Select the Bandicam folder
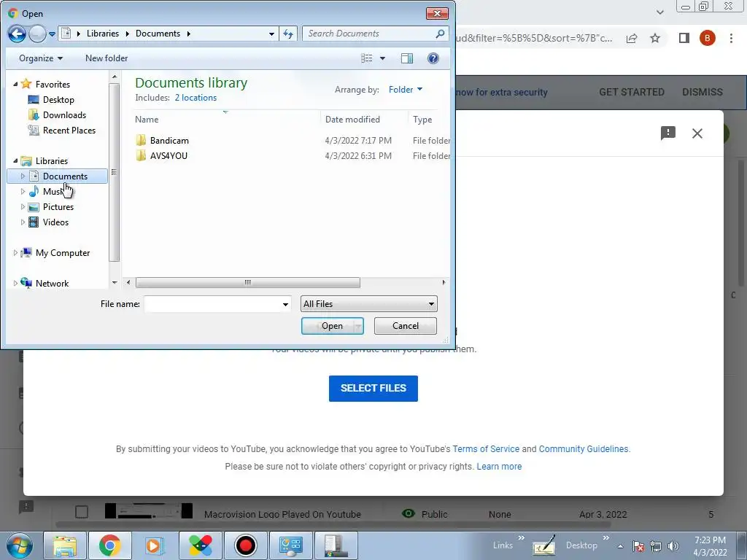This screenshot has height=560, width=747. (x=169, y=141)
